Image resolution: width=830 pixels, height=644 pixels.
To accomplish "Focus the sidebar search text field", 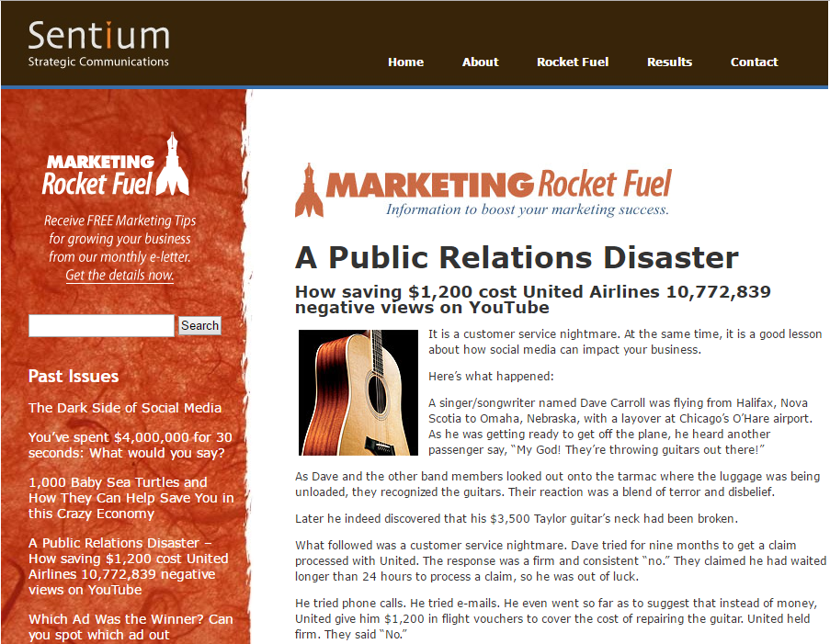I will point(101,325).
